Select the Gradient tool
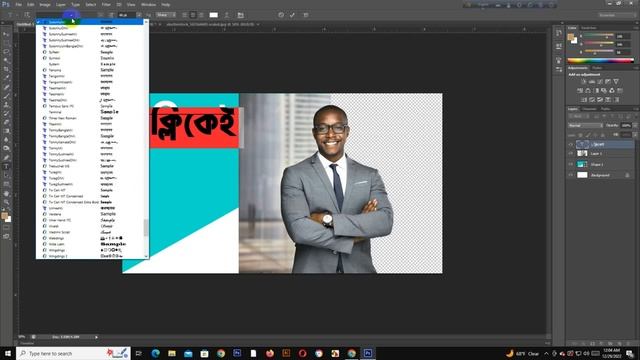Viewport: 640px width, 360px height. (x=6, y=131)
